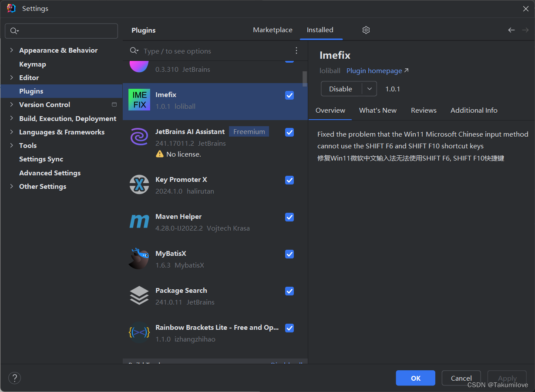
Task: Click the plugin list scrollbar thumb
Action: (x=305, y=78)
